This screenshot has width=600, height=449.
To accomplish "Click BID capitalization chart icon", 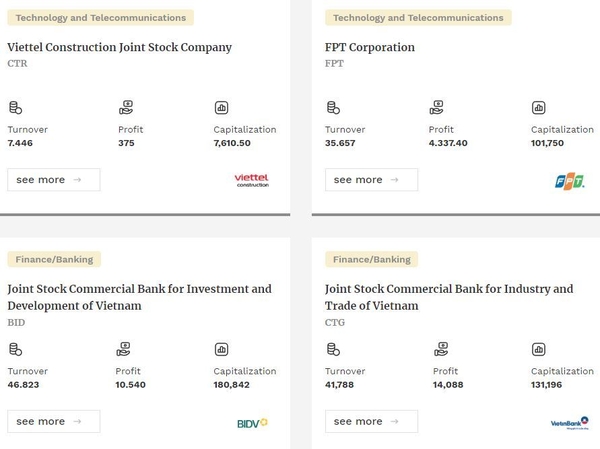I will pos(222,349).
